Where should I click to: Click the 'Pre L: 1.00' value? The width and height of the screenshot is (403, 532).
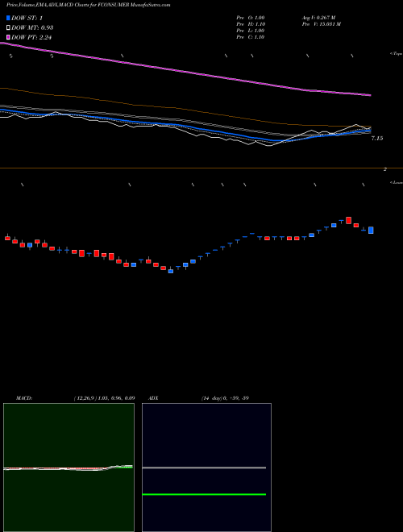[x=251, y=31]
